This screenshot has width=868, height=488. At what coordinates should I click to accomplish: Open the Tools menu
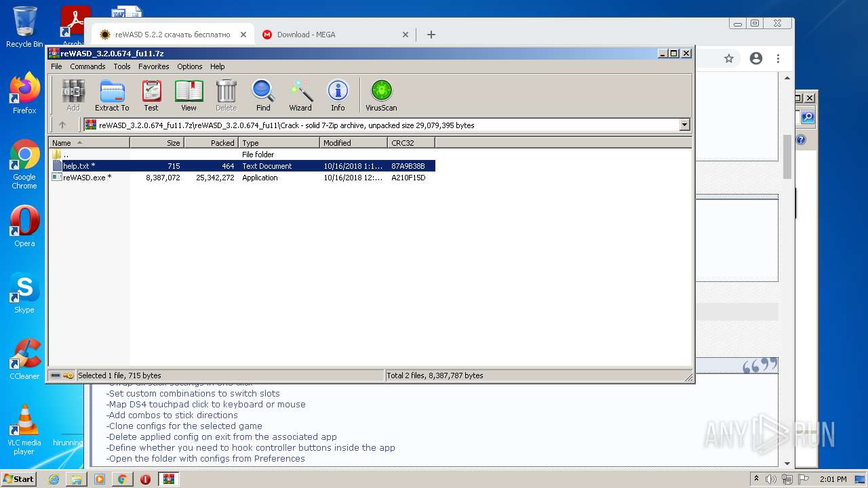pyautogui.click(x=122, y=66)
